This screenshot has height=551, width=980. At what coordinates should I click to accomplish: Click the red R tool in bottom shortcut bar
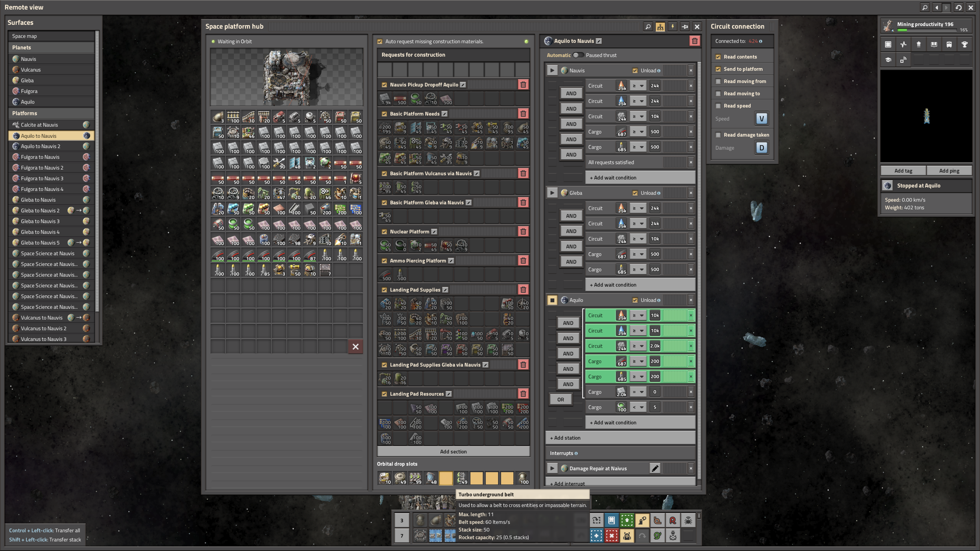[x=673, y=521]
